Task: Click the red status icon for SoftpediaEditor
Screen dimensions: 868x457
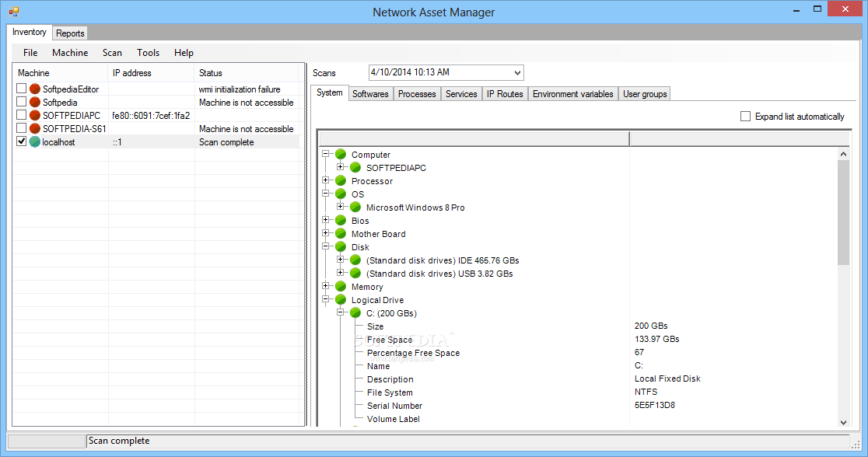Action: pyautogui.click(x=35, y=89)
